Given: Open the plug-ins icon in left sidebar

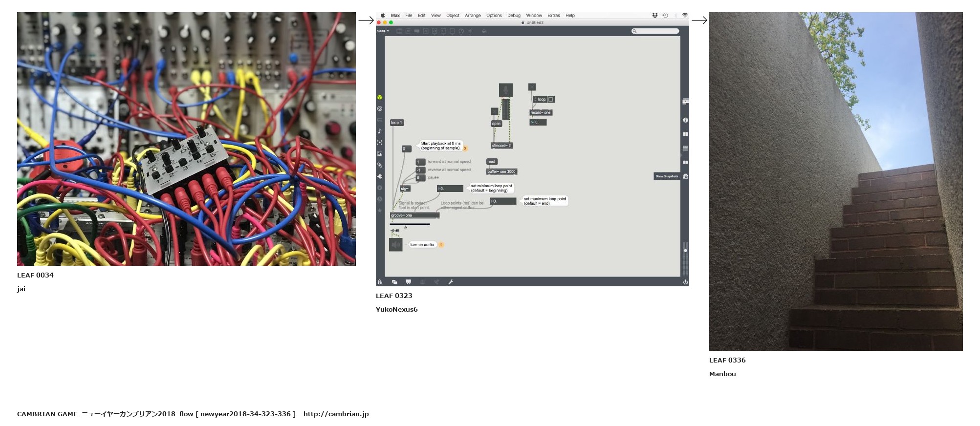Looking at the screenshot, I should [x=380, y=176].
